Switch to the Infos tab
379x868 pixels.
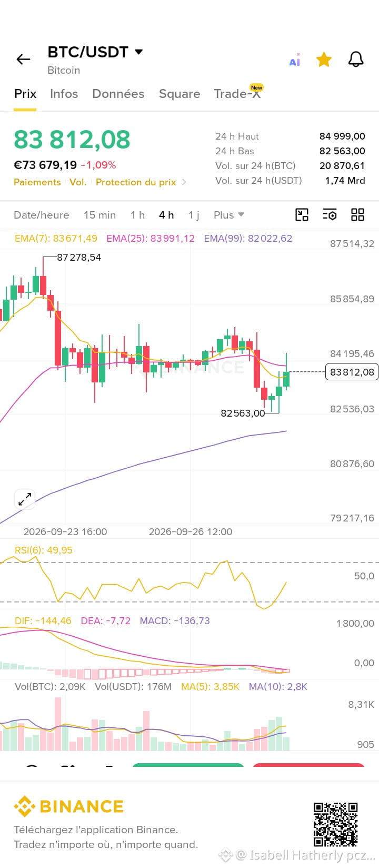coord(64,94)
